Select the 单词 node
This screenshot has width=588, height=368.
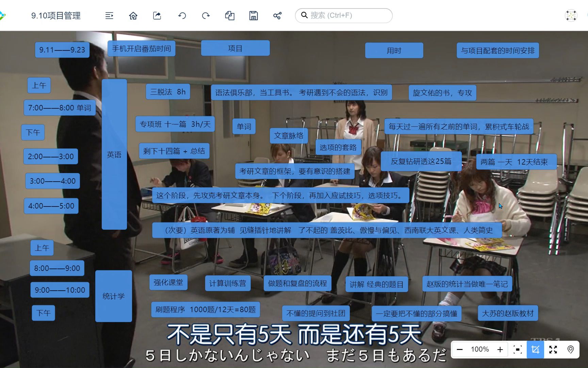click(244, 126)
